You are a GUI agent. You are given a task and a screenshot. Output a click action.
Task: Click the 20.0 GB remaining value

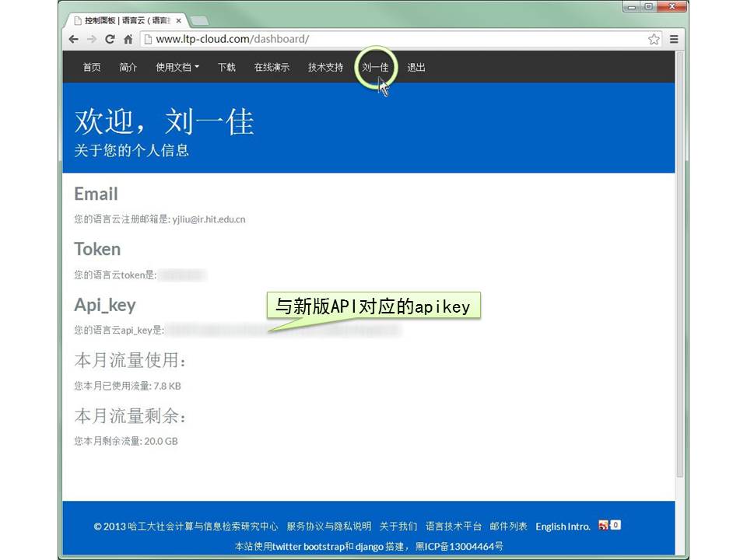click(x=161, y=441)
